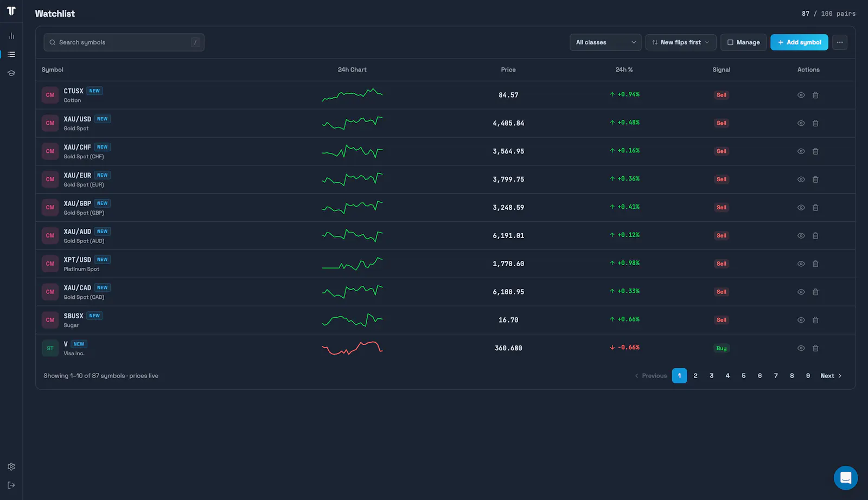This screenshot has height=500, width=868.
Task: Delete the XPT/USD Platinum row
Action: [x=815, y=264]
